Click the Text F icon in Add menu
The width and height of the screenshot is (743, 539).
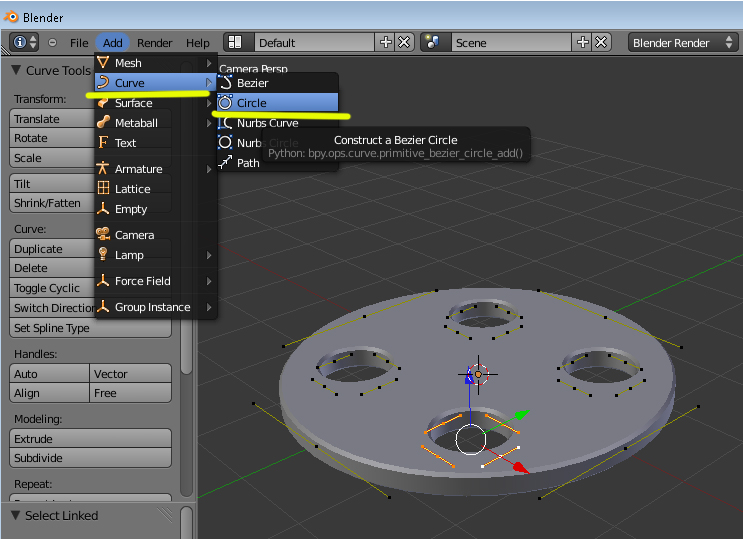point(103,142)
